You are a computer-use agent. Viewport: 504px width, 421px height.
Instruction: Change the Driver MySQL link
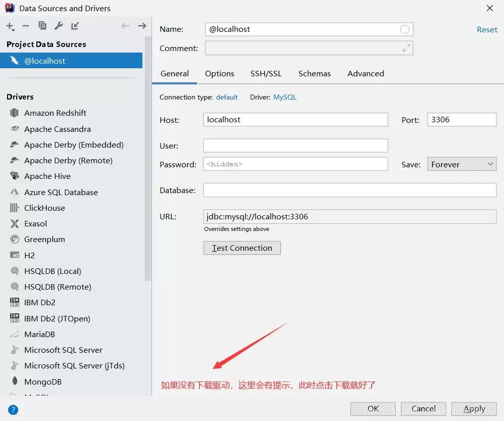pos(285,97)
